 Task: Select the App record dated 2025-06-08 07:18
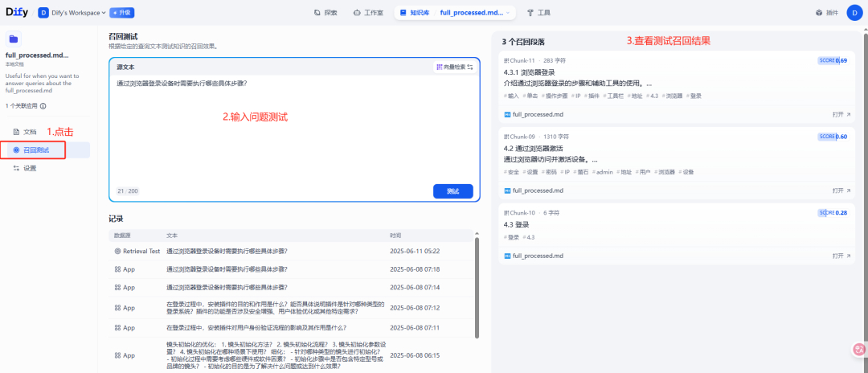291,269
